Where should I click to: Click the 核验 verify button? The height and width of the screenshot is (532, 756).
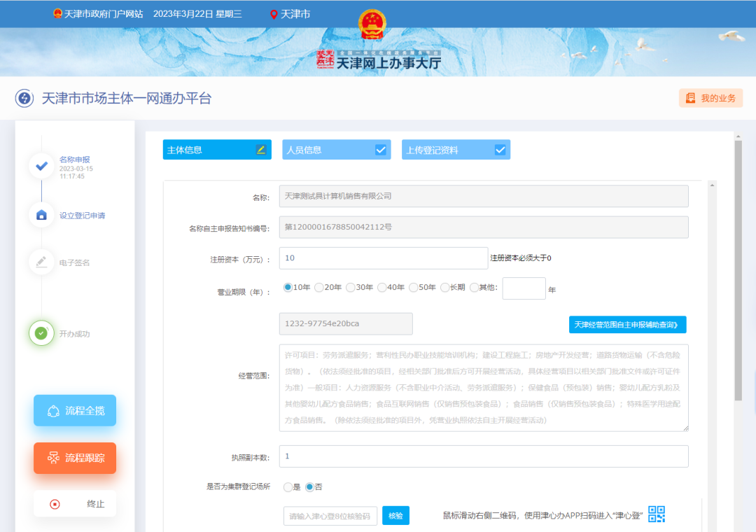[x=395, y=516]
